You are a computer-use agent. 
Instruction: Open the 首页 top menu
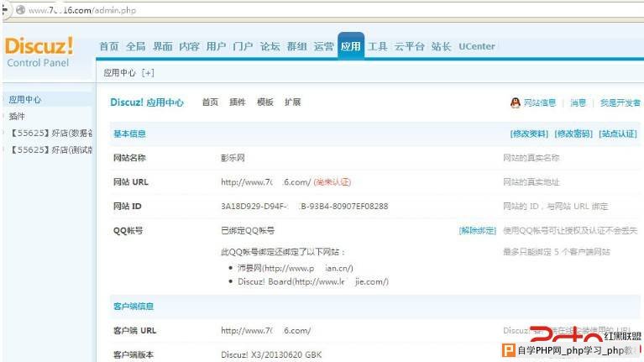tap(109, 46)
